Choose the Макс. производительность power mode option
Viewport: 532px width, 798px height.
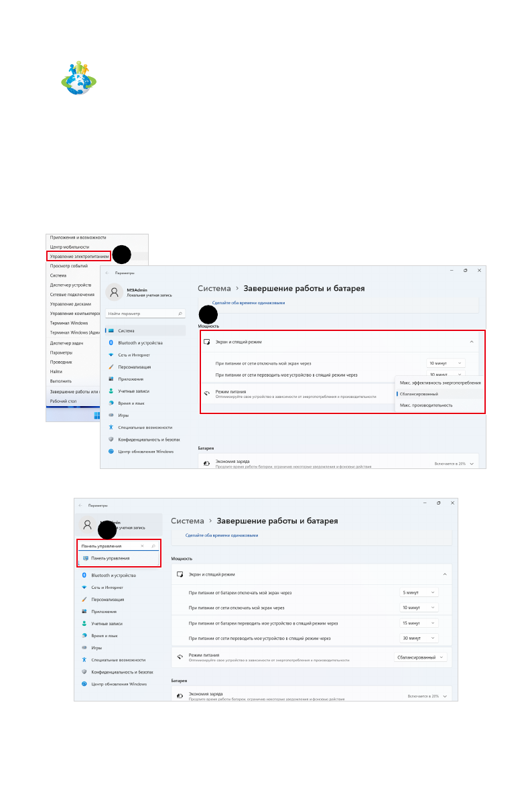point(426,405)
